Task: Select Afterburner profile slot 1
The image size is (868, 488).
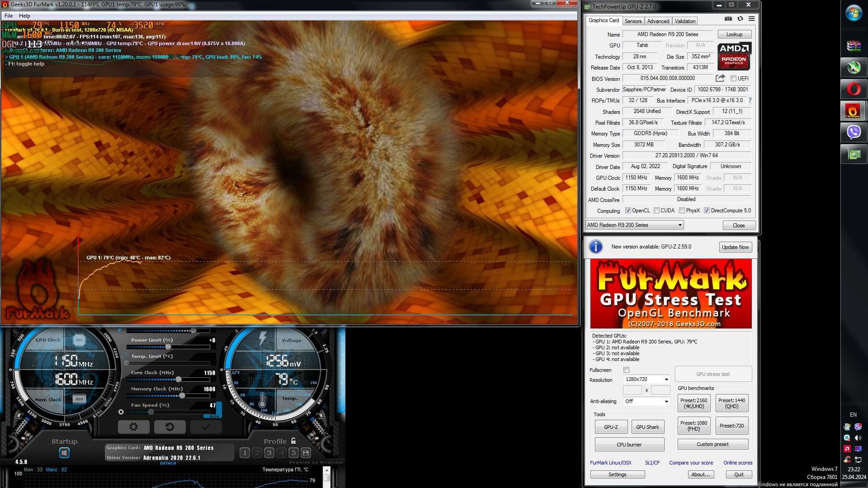Action: point(245,453)
